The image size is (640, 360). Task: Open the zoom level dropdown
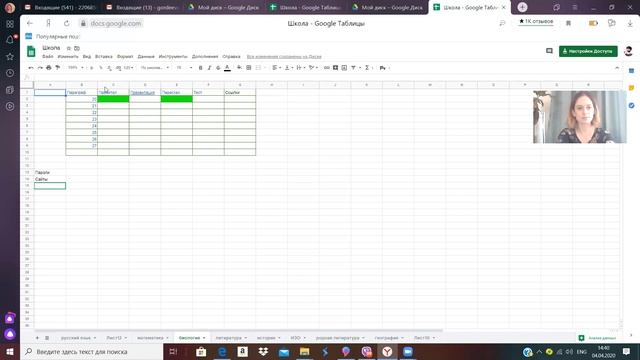76,68
